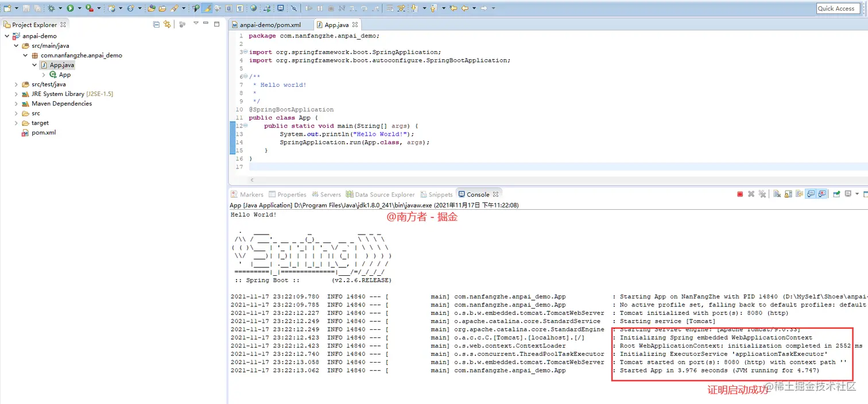The height and width of the screenshot is (404, 868).
Task: Select App.java in Project Explorer
Action: tap(62, 65)
